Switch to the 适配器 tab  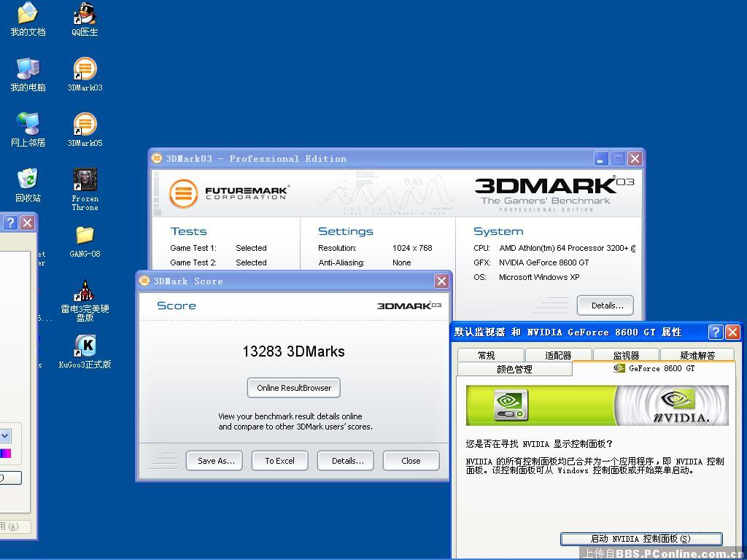click(x=558, y=355)
